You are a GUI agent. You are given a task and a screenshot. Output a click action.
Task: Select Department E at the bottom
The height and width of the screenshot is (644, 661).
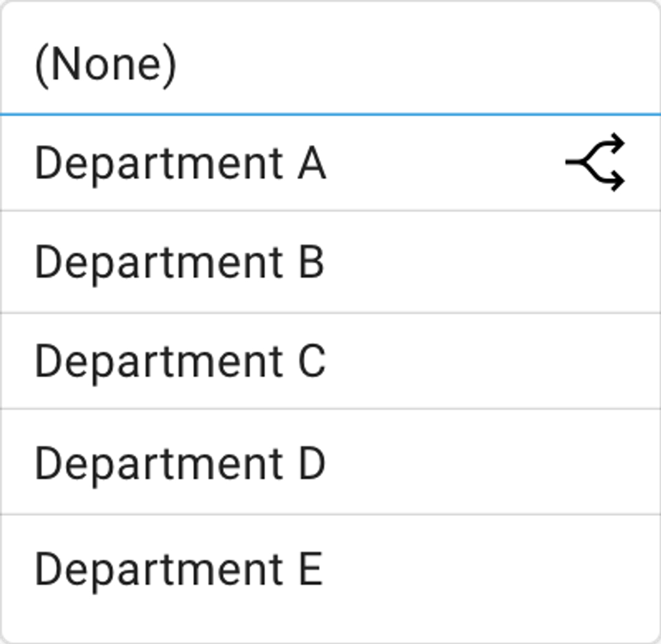(x=330, y=570)
